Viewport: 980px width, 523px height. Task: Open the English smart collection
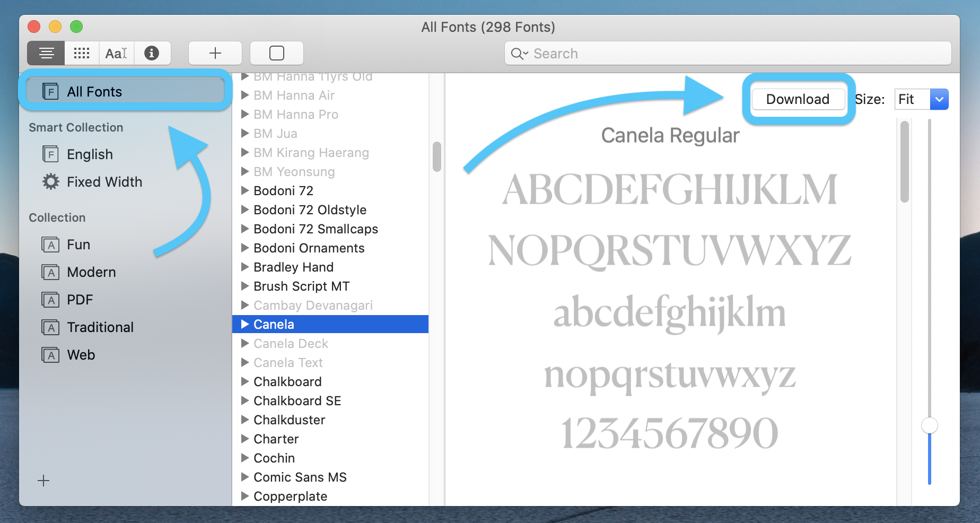90,154
